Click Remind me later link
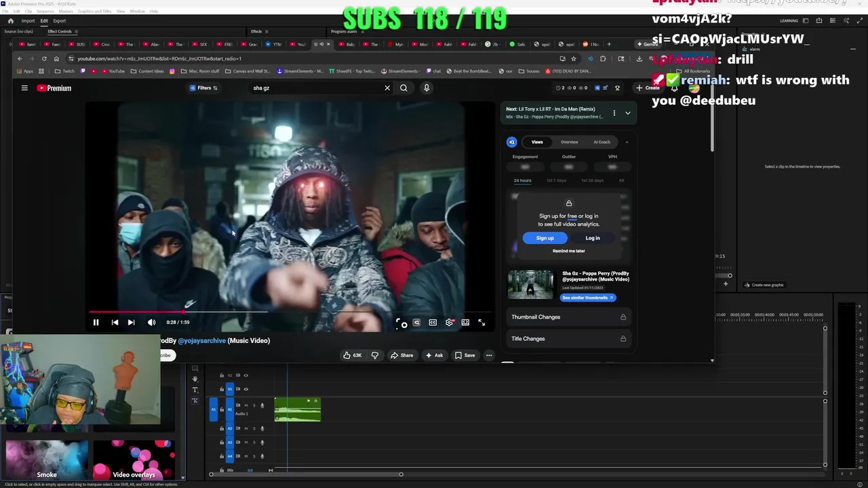 tap(568, 251)
